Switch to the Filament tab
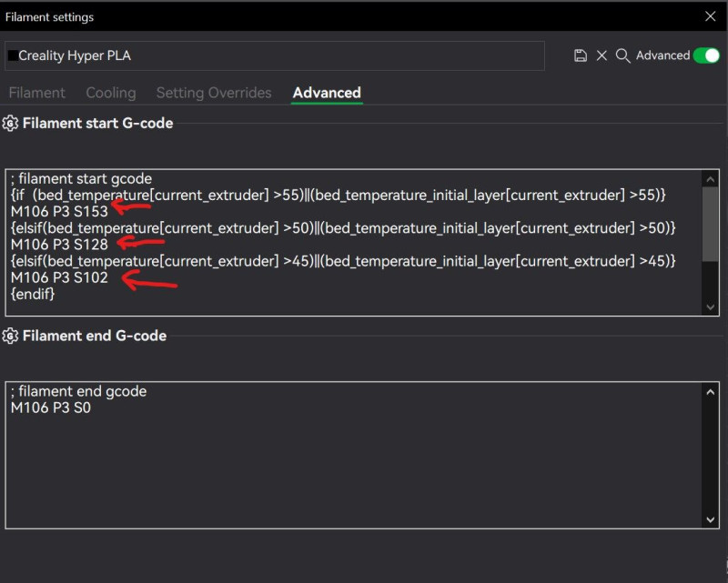This screenshot has height=583, width=728. [36, 93]
